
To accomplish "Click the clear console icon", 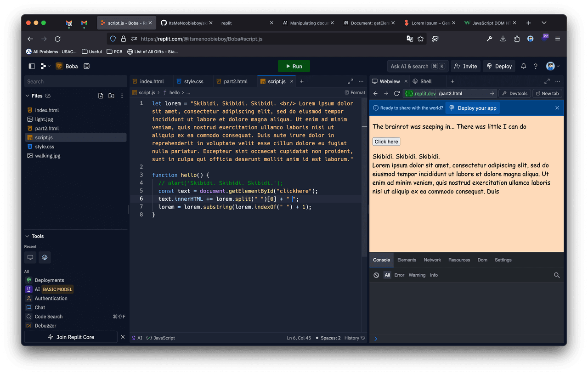I will [376, 275].
